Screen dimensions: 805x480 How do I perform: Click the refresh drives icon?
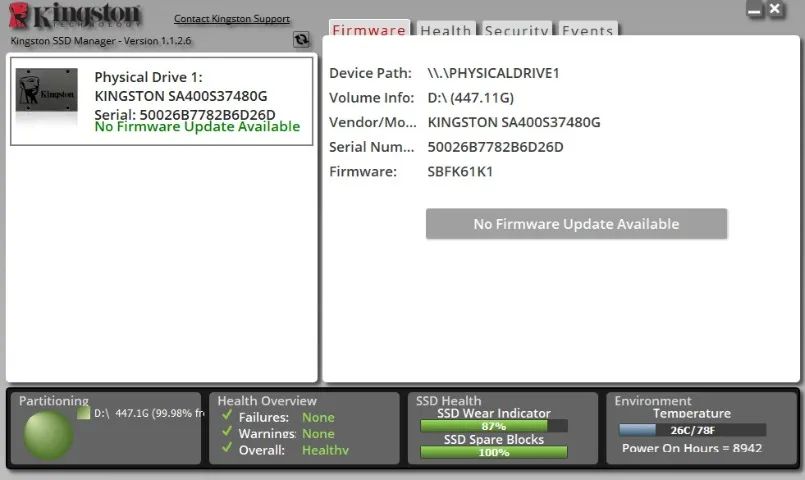click(301, 39)
